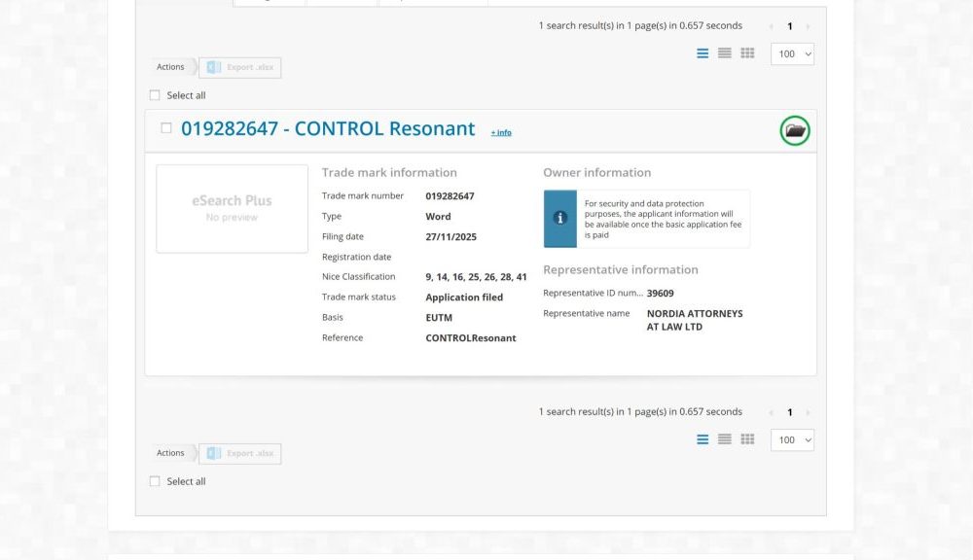
Task: Click the bottom Actions label
Action: click(x=170, y=453)
